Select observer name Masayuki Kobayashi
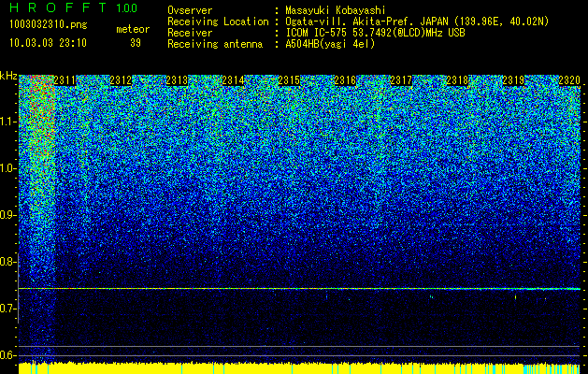 (x=336, y=10)
